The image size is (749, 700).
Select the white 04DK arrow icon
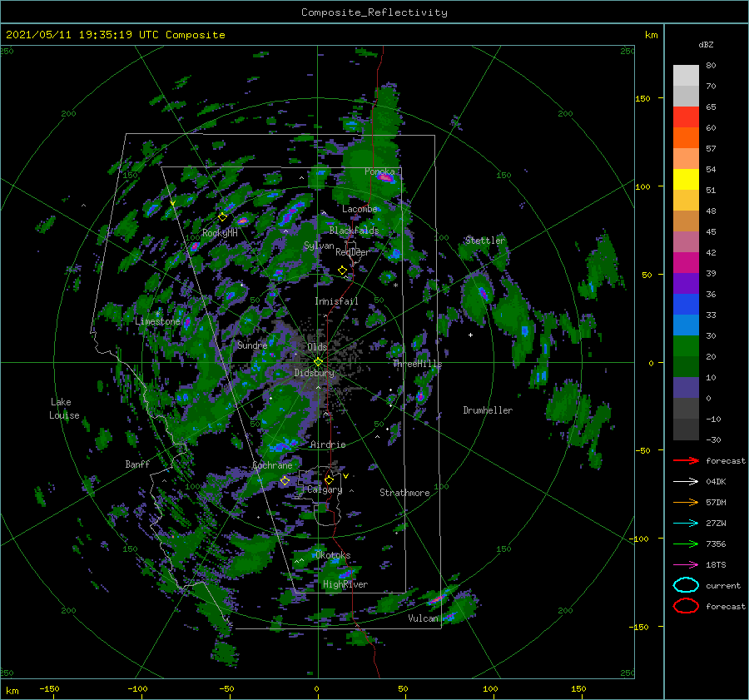686,482
